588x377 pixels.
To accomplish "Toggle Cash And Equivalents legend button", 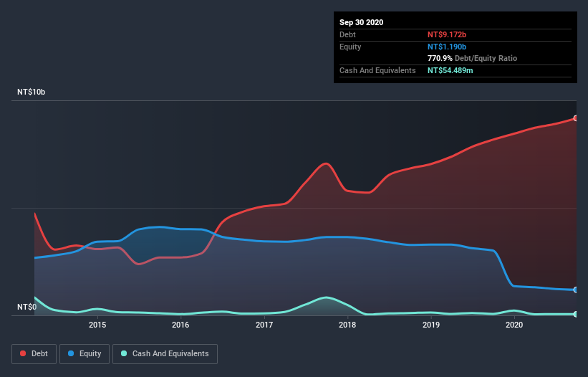I will pos(165,354).
